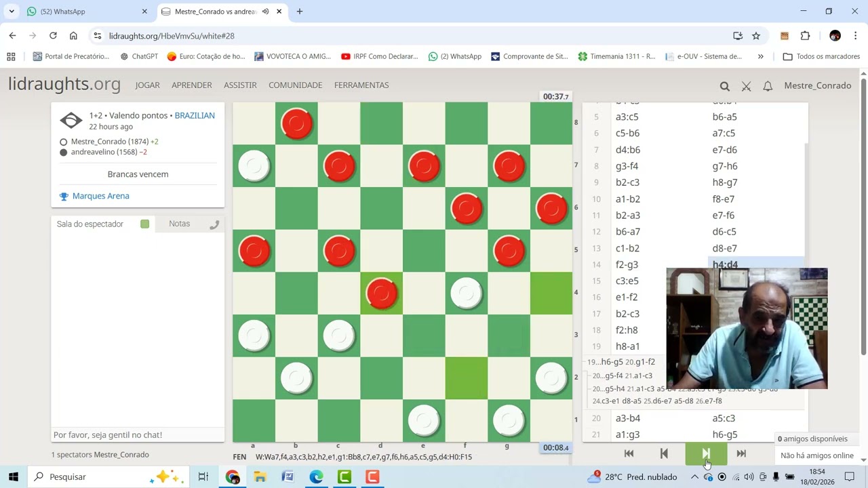Open the browser extensions puzzle icon

click(x=805, y=36)
